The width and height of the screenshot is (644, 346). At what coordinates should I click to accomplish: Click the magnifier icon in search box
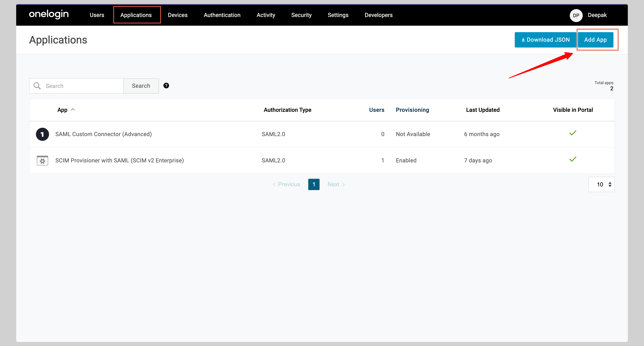pos(37,86)
